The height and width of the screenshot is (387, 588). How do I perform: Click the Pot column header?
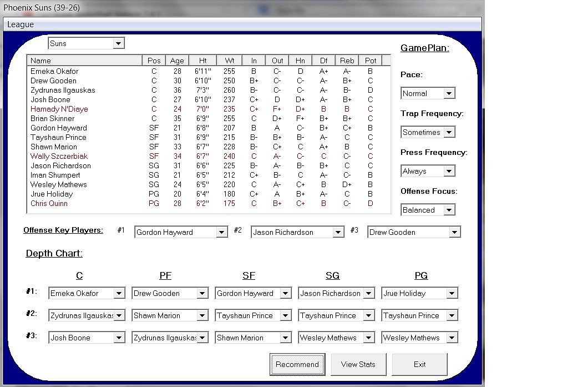(x=371, y=61)
